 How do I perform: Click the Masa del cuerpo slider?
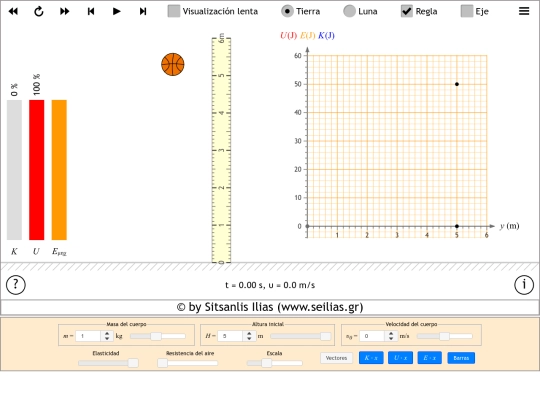[x=158, y=336]
